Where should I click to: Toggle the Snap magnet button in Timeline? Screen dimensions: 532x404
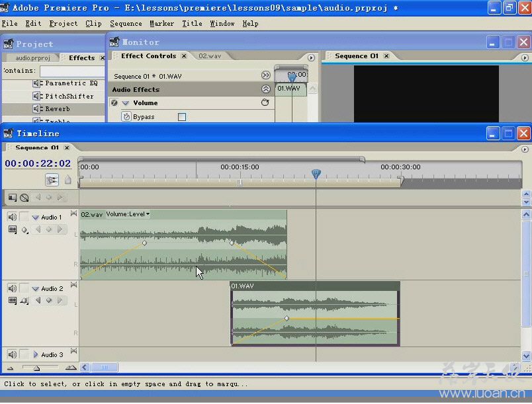(x=52, y=180)
